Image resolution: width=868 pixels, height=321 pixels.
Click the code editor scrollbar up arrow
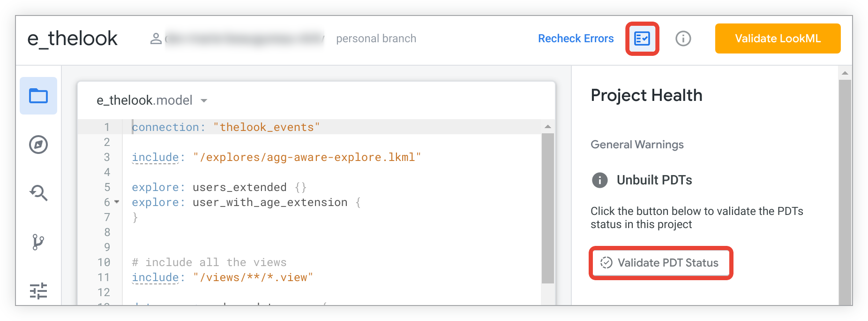pyautogui.click(x=547, y=127)
